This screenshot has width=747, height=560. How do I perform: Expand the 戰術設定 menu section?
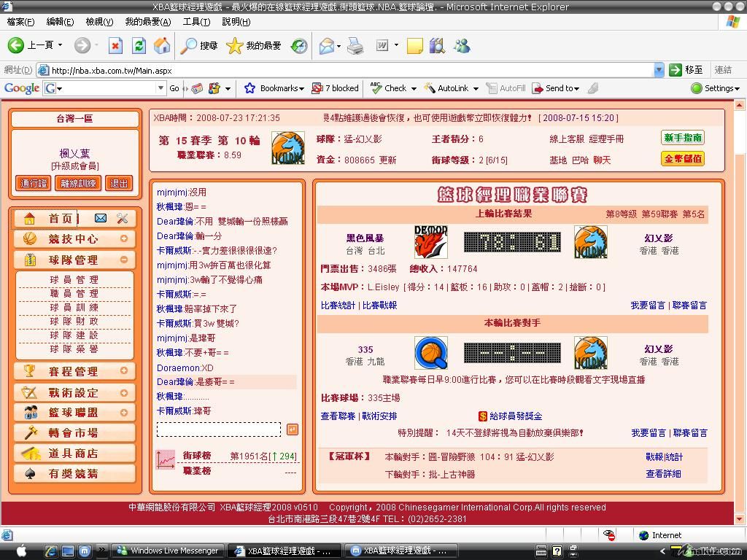(x=124, y=392)
